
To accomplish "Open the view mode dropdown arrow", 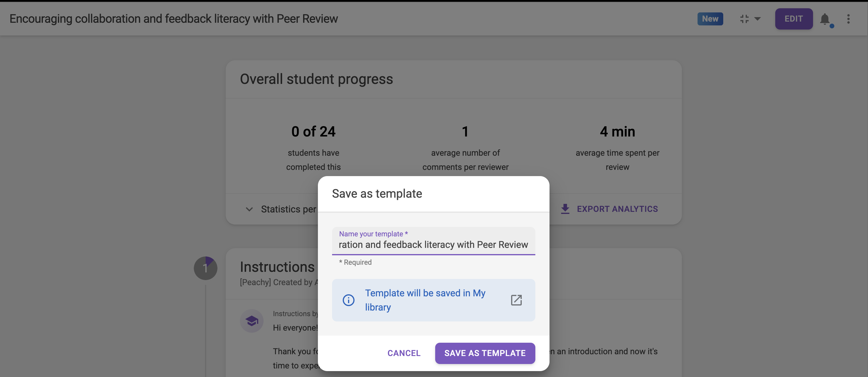I will point(757,19).
